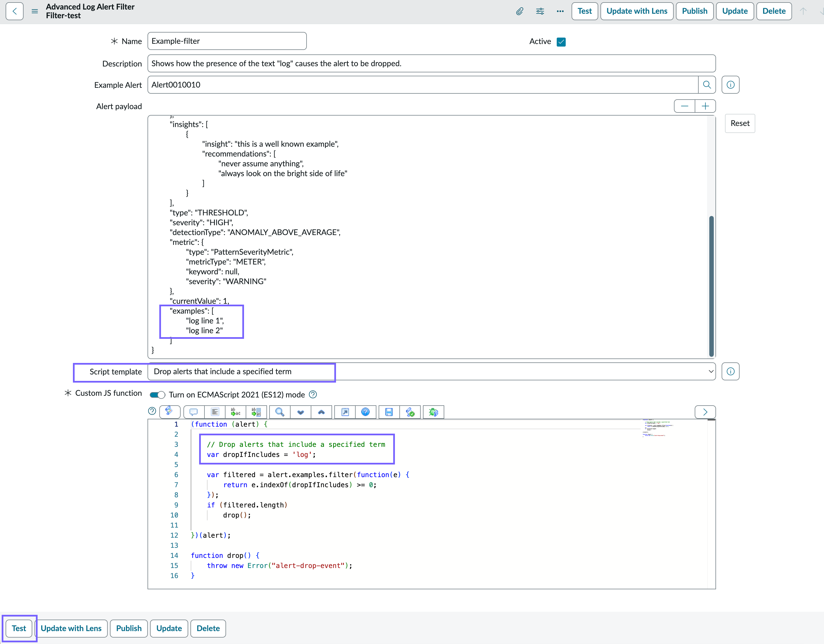Click the throw new Error code line
This screenshot has height=644, width=824.
point(279,565)
